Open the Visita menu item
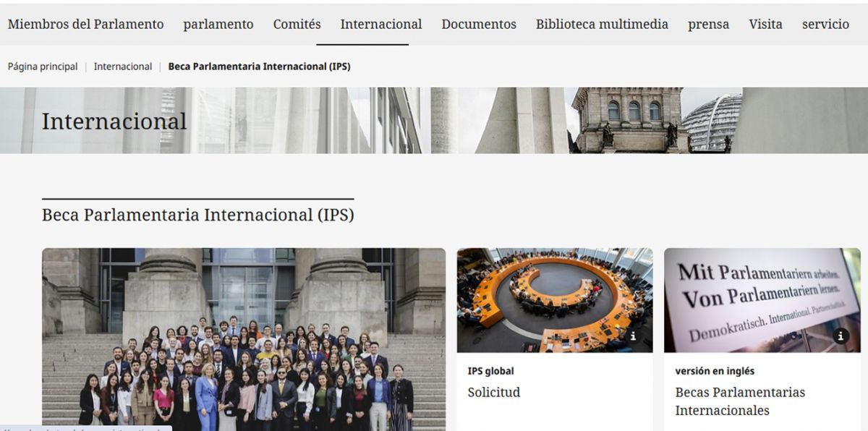868x431 pixels. coord(765,24)
